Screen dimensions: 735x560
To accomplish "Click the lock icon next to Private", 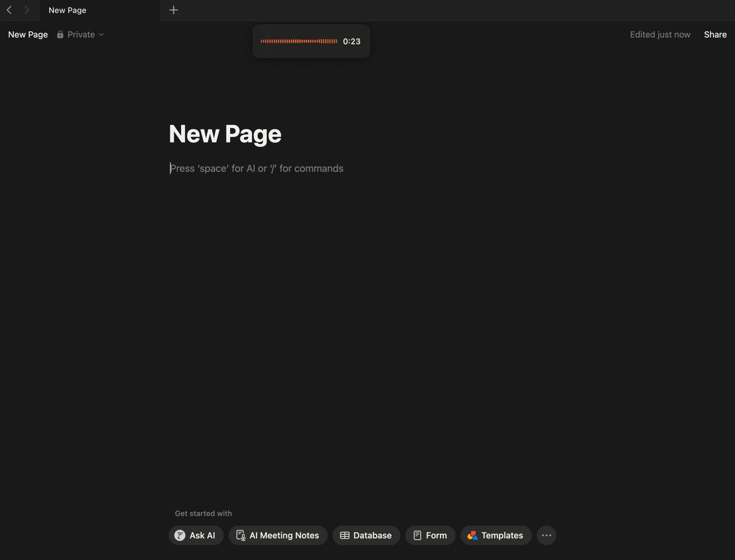I will [x=60, y=34].
